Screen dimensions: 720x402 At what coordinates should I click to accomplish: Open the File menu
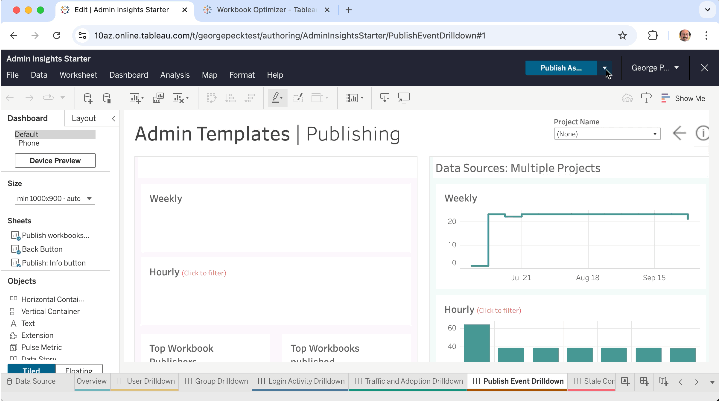[x=12, y=75]
